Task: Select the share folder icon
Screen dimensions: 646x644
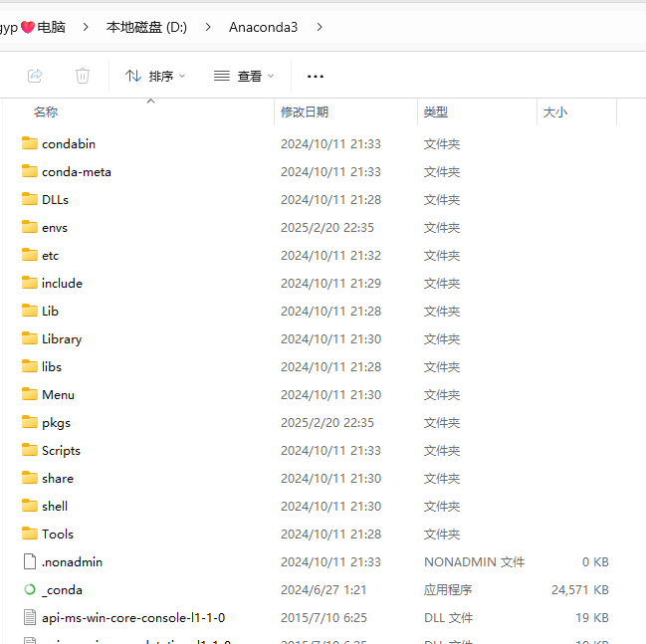Action: point(30,478)
